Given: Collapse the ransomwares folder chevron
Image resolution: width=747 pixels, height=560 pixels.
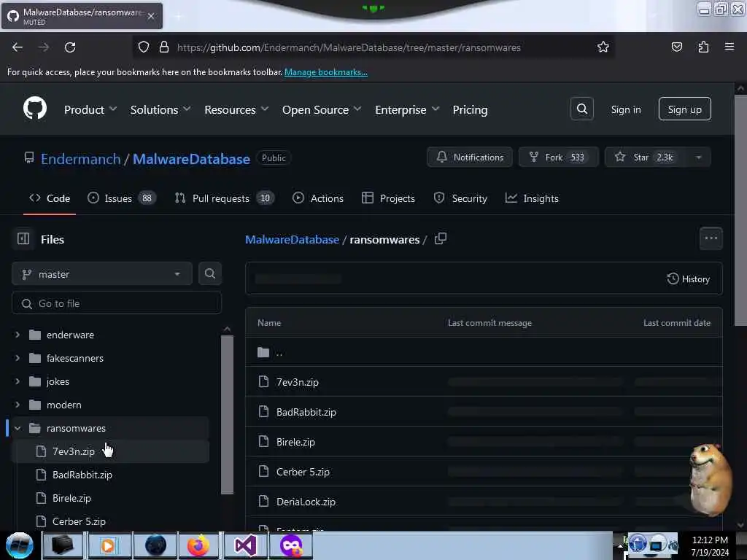Looking at the screenshot, I should tap(18, 427).
